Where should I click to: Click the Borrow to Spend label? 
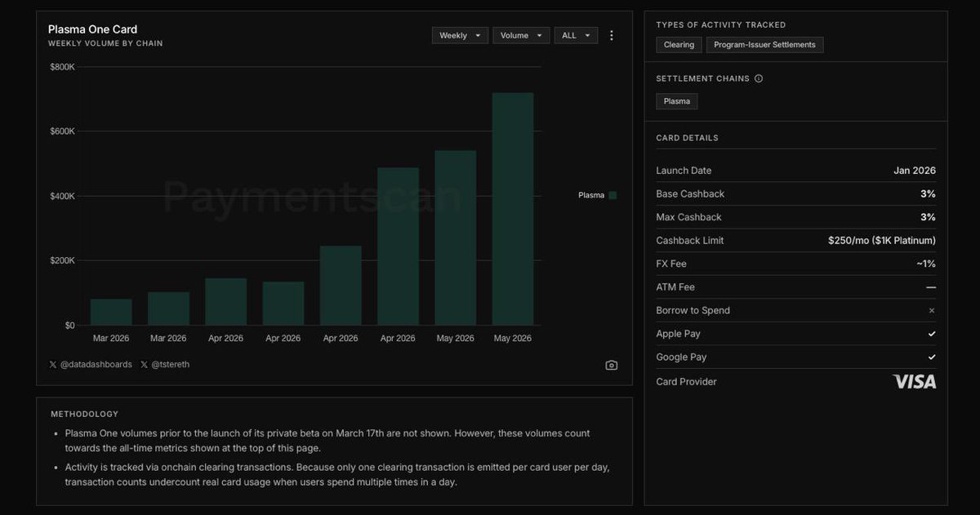click(693, 310)
